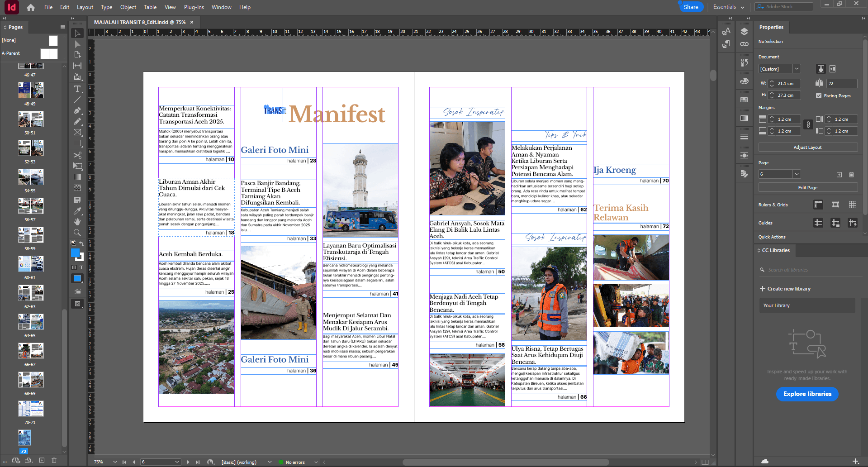This screenshot has width=868, height=467.
Task: Select the Gradient Swatch tool
Action: [77, 177]
